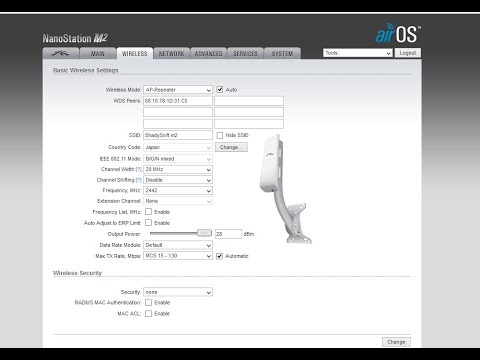This screenshot has width=480, height=360.
Task: Select the WIRELESS tab
Action: (x=135, y=53)
